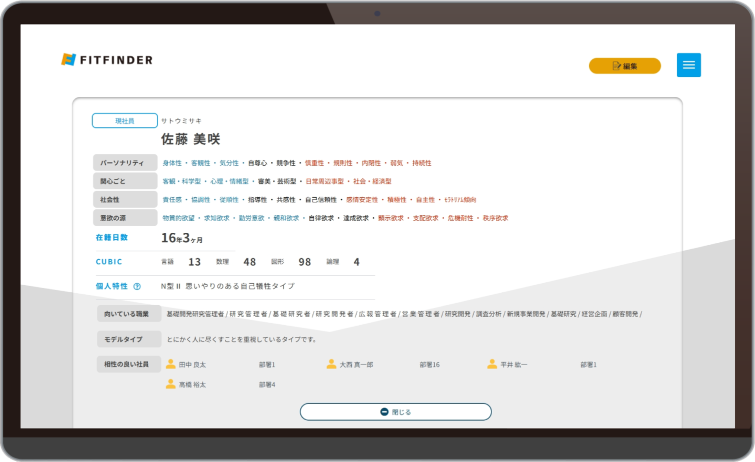Click the 秩序欲求 motivation item
Viewport: 755px width, 462px height.
[495, 218]
